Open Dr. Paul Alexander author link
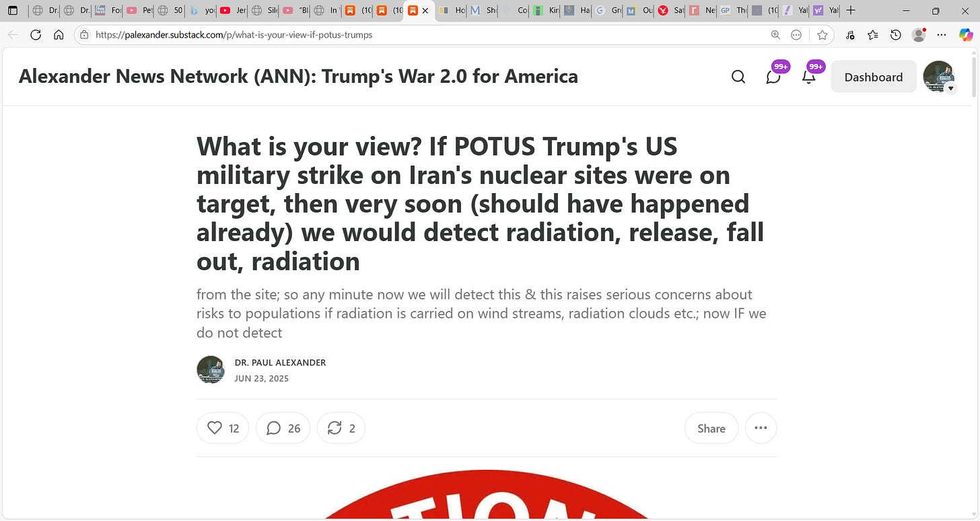 pyautogui.click(x=280, y=362)
